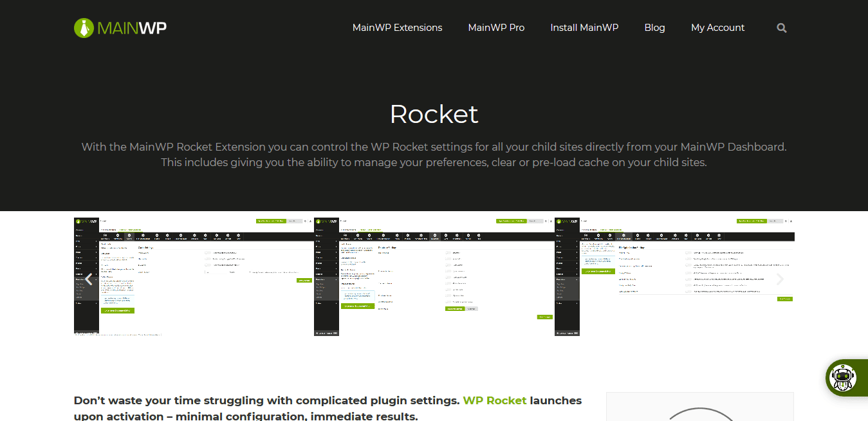Viewport: 868px width, 421px height.
Task: Follow the WP Rocket link
Action: pyautogui.click(x=495, y=400)
